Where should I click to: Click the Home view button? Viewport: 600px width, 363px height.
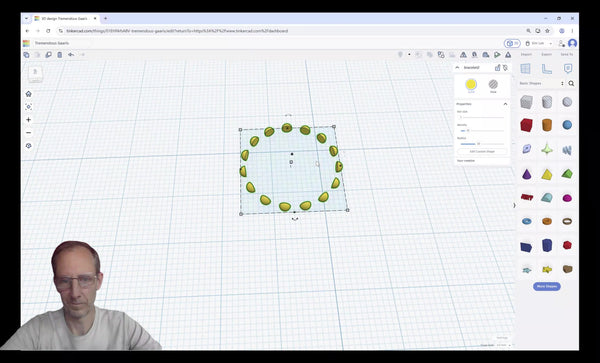28,94
